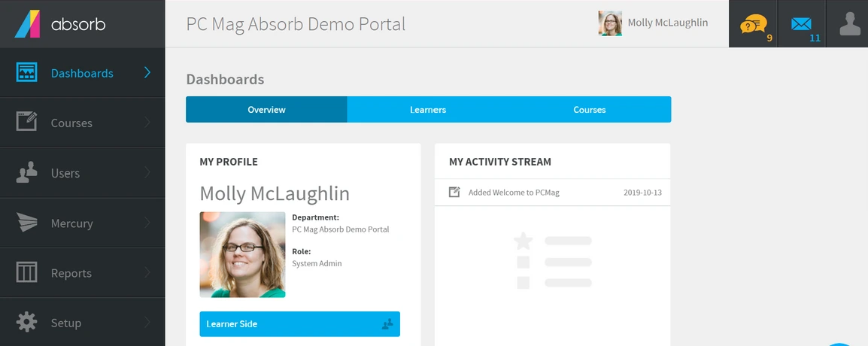Click the Dashboards page heading

coord(225,79)
